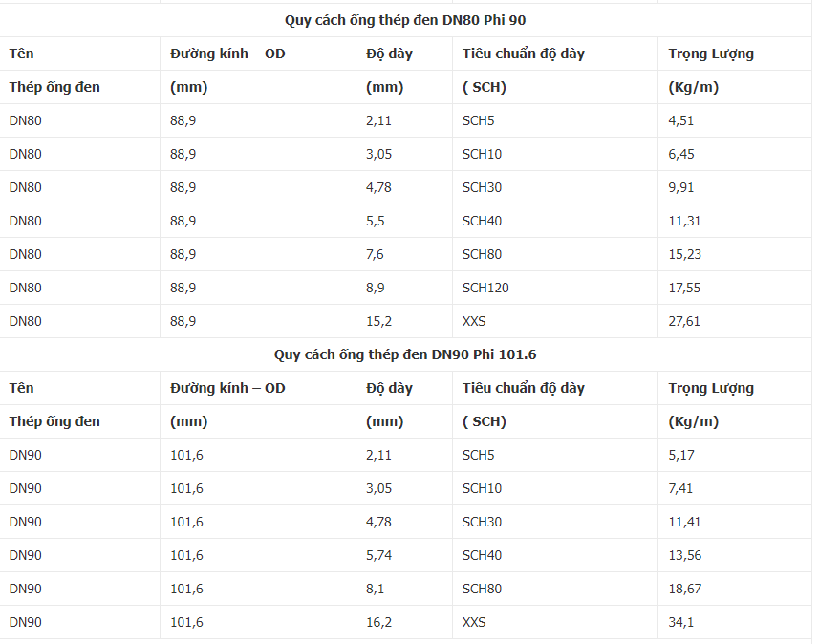Viewport: 819px width, 644px height.
Task: Click thickness value 16,2
Action: [378, 622]
